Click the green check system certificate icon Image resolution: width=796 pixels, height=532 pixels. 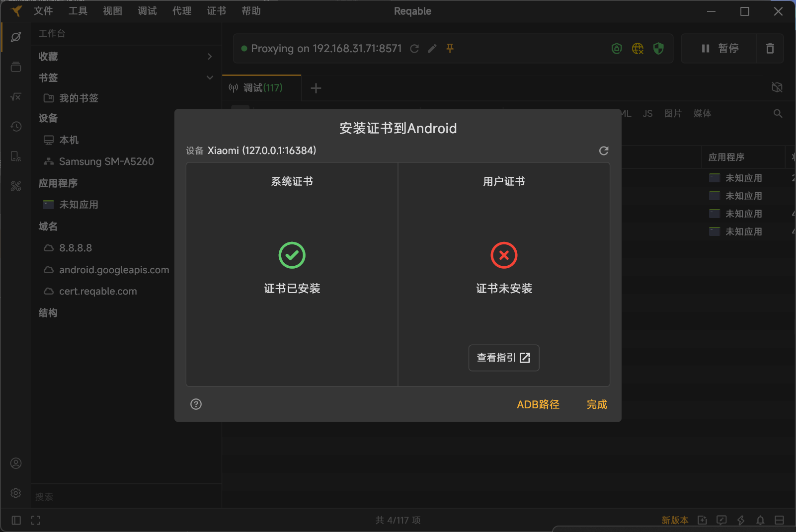[x=292, y=255]
